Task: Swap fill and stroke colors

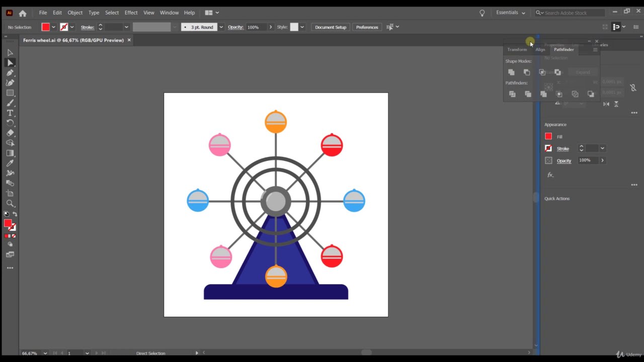Action: pos(15,214)
